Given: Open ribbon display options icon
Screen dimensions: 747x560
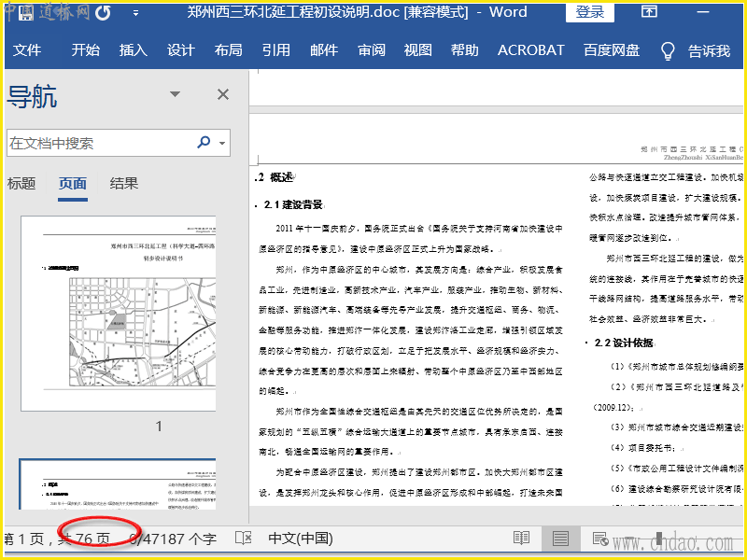Looking at the screenshot, I should pyautogui.click(x=649, y=11).
